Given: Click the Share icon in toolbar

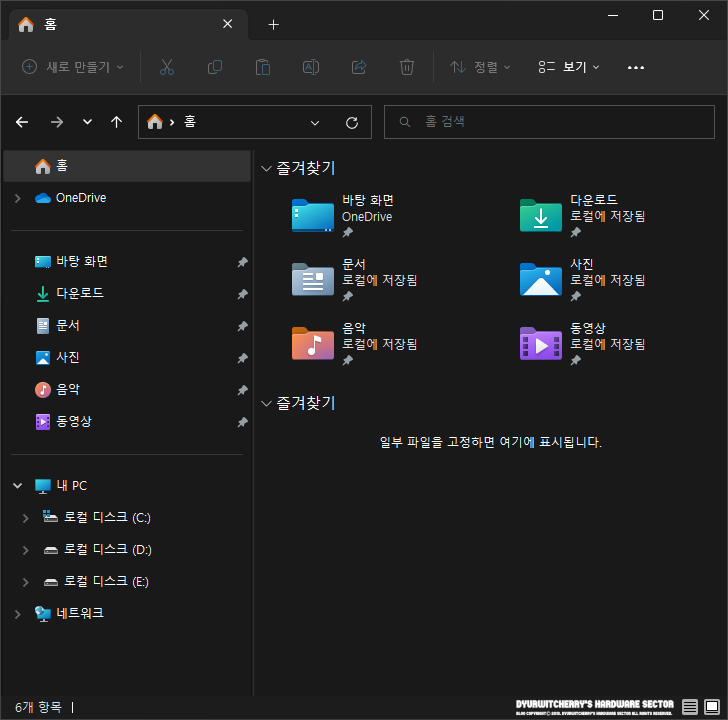Looking at the screenshot, I should pyautogui.click(x=359, y=67).
